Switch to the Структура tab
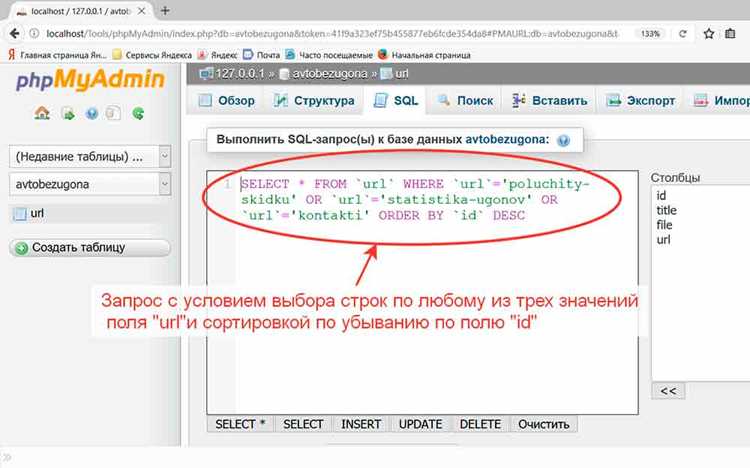 tap(314, 100)
